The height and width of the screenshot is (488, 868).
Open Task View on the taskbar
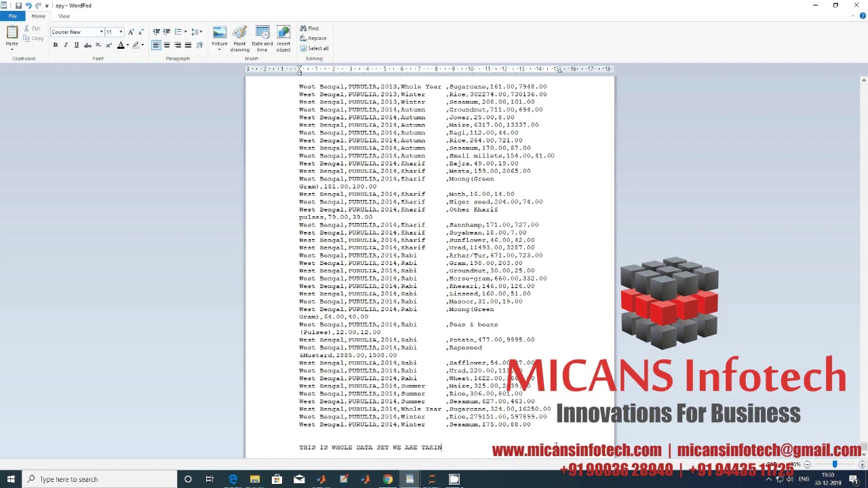click(x=210, y=479)
